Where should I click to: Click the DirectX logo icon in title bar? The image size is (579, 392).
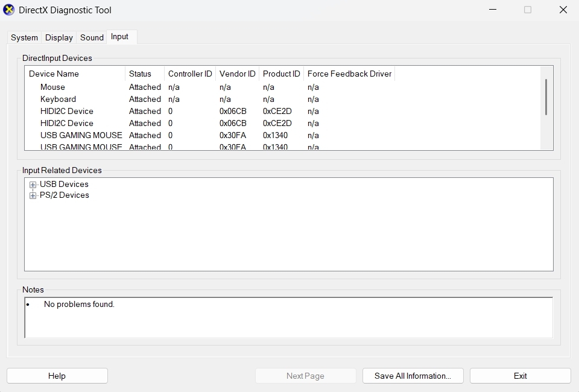(x=9, y=10)
